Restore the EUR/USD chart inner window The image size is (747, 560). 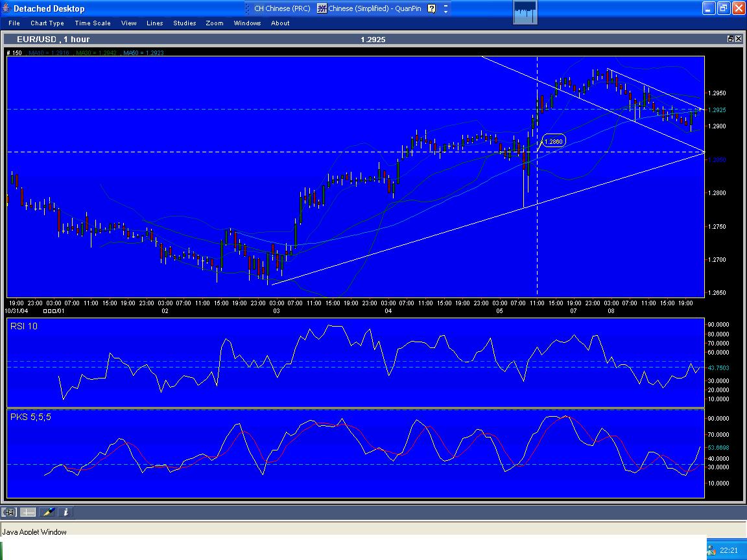(730, 39)
